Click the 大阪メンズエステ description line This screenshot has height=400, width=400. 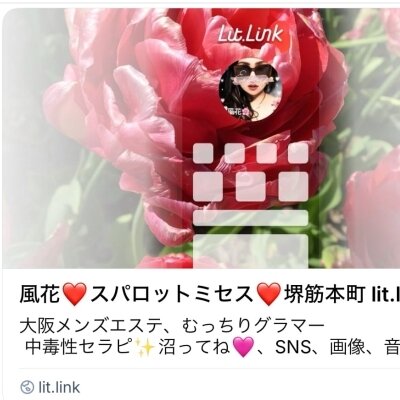click(172, 328)
